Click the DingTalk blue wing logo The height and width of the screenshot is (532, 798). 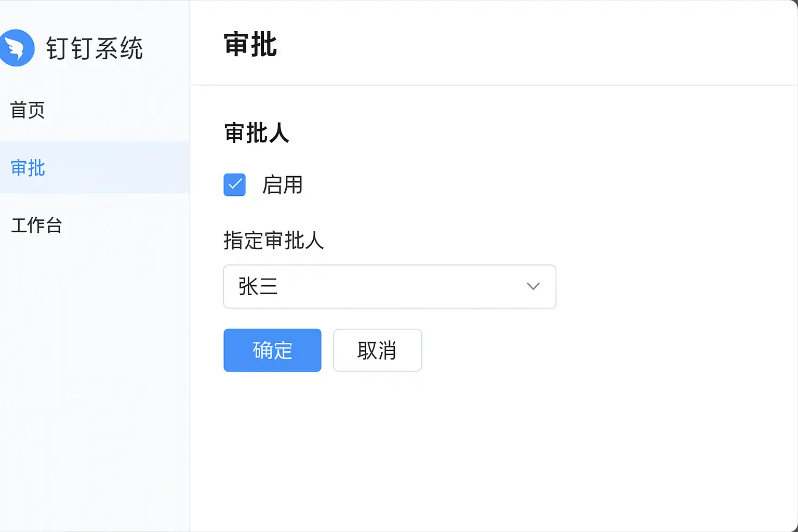click(17, 48)
